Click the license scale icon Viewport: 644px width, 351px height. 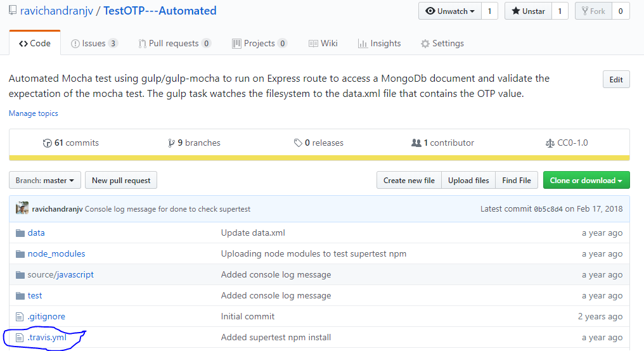click(x=550, y=143)
